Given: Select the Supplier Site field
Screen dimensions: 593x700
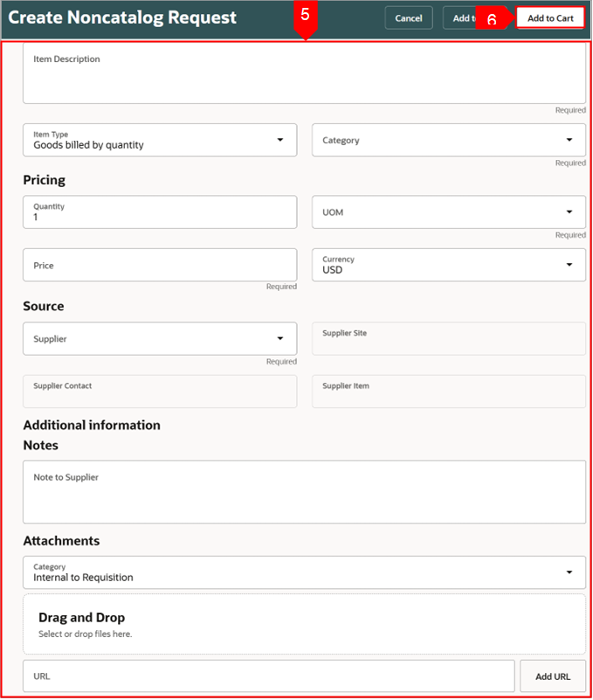Looking at the screenshot, I should click(x=448, y=338).
